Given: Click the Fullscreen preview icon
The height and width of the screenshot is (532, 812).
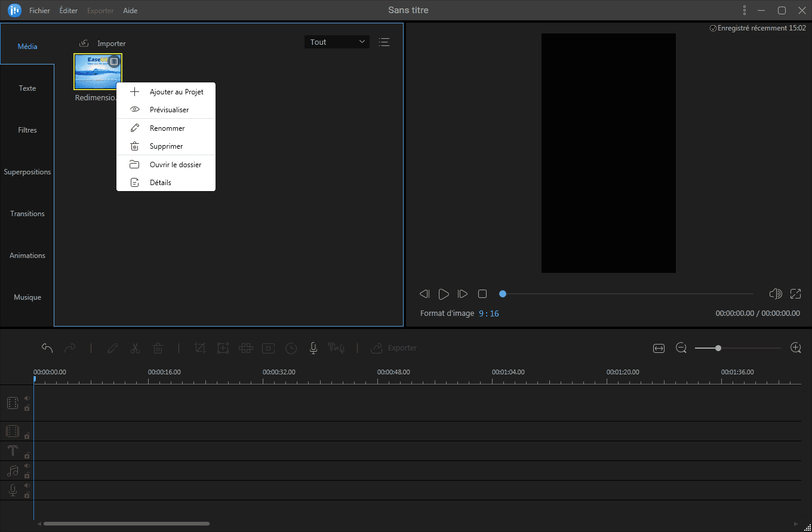Looking at the screenshot, I should 795,294.
